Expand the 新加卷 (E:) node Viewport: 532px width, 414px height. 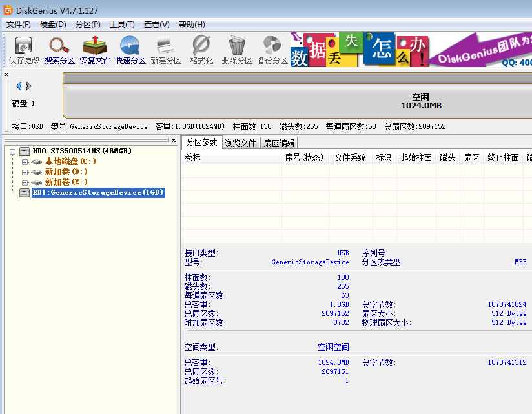tap(25, 182)
